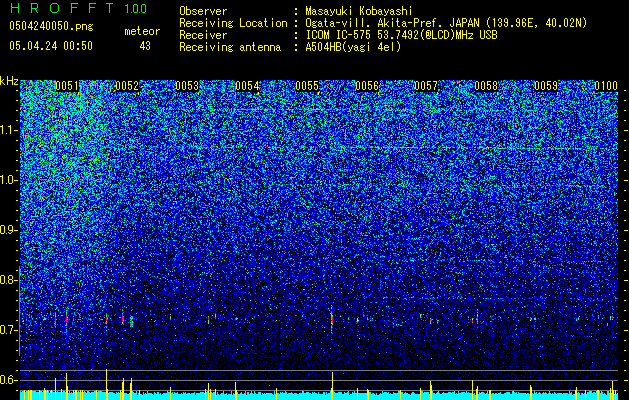The image size is (629, 400).
Task: Click the 0.8 kHz axis label
Action: (x=9, y=280)
